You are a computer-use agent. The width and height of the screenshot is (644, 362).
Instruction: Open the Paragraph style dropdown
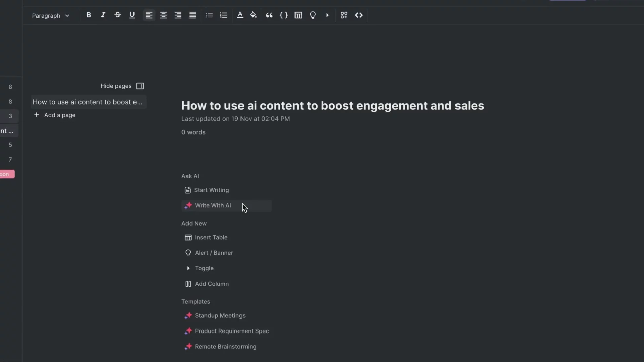(x=50, y=16)
